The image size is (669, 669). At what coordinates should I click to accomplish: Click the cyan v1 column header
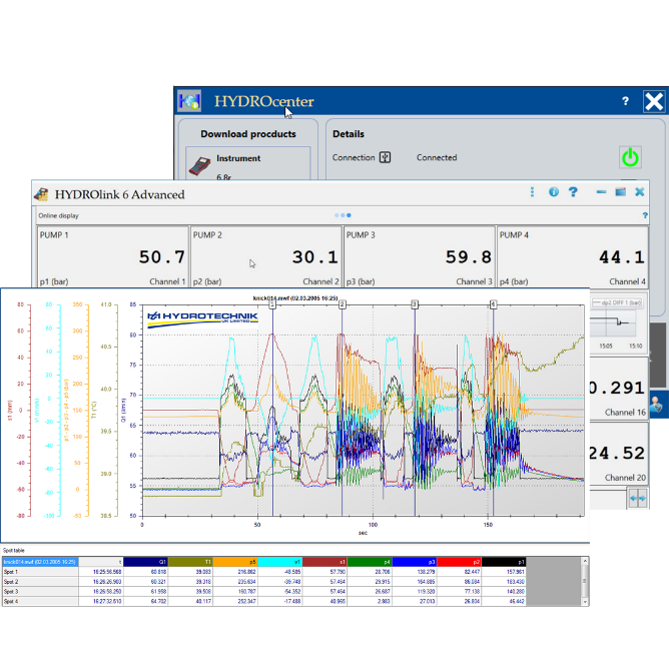[x=280, y=562]
